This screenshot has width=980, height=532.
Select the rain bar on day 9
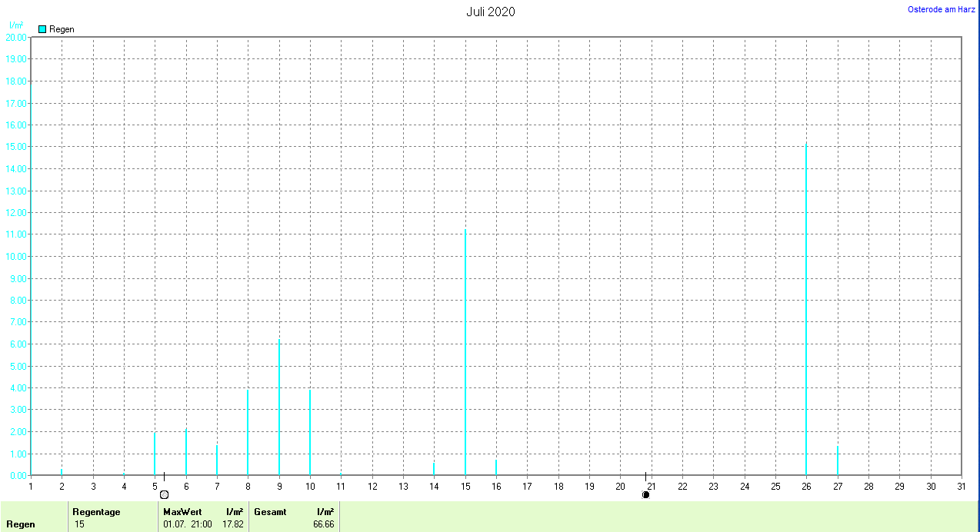point(279,407)
